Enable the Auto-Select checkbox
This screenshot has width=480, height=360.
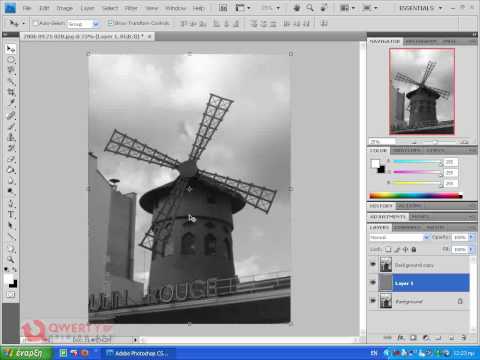pyautogui.click(x=35, y=23)
